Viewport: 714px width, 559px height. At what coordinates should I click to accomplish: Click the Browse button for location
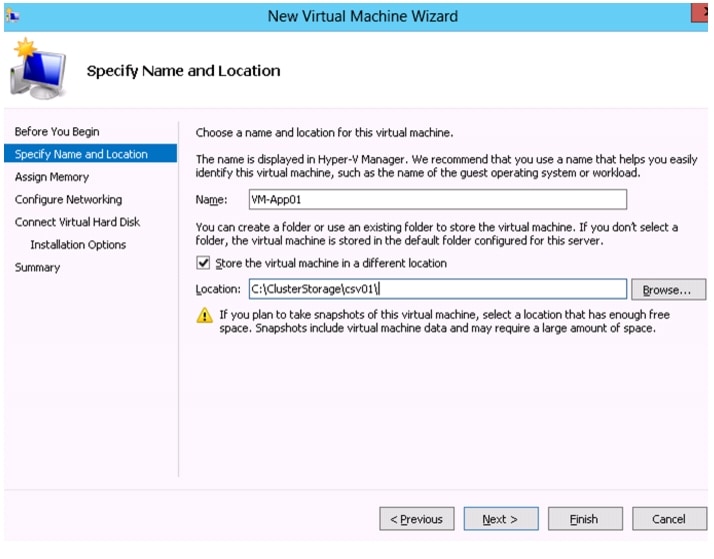coord(668,290)
